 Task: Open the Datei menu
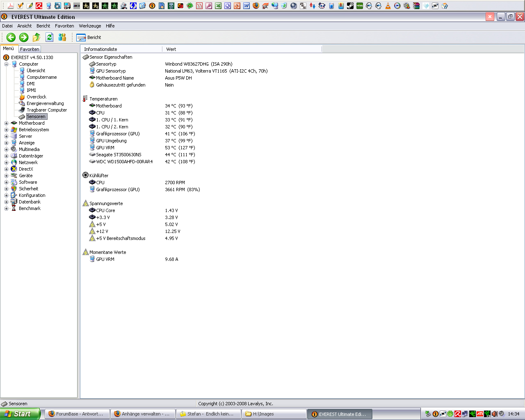tap(7, 26)
